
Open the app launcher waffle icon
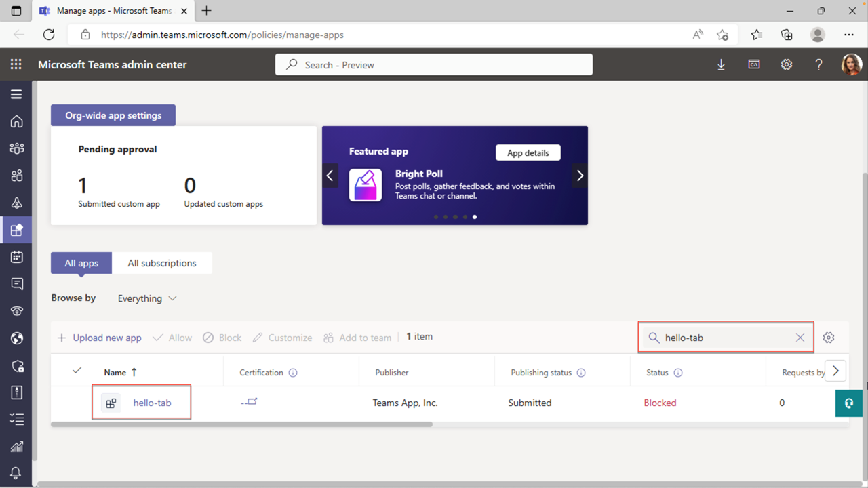click(16, 64)
